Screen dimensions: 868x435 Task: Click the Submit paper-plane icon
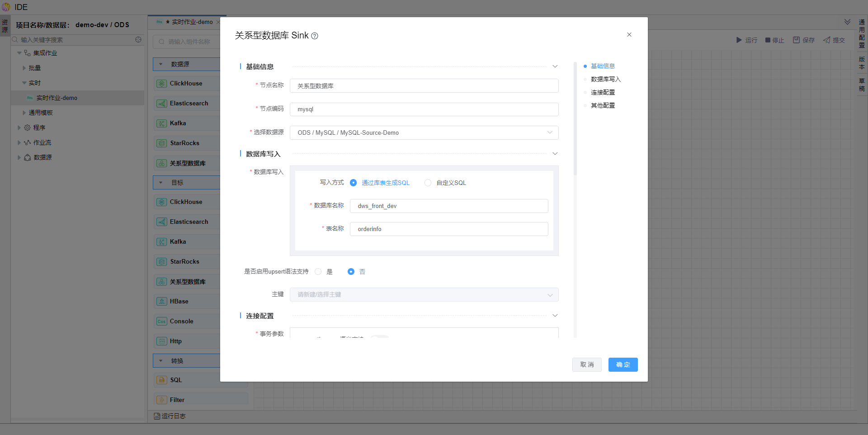coord(826,40)
